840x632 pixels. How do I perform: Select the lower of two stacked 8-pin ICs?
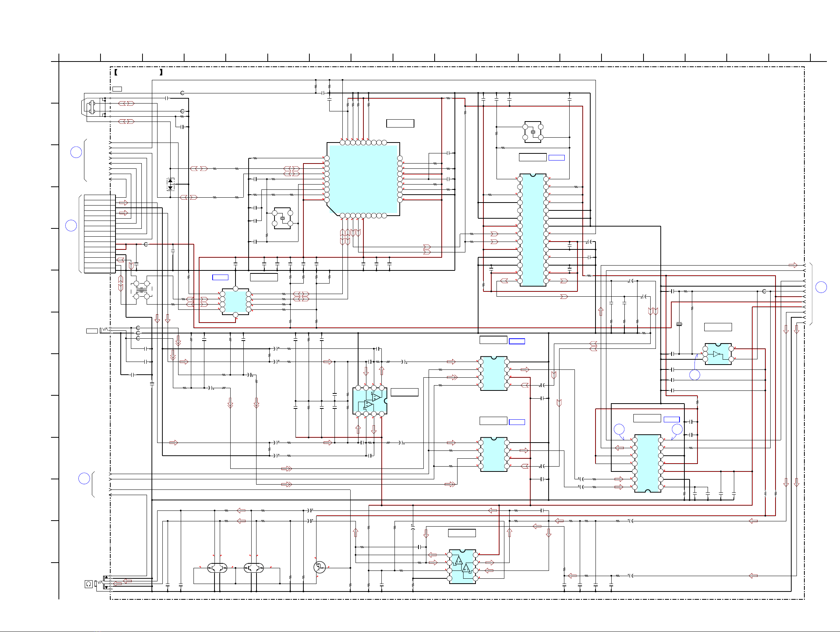(493, 454)
